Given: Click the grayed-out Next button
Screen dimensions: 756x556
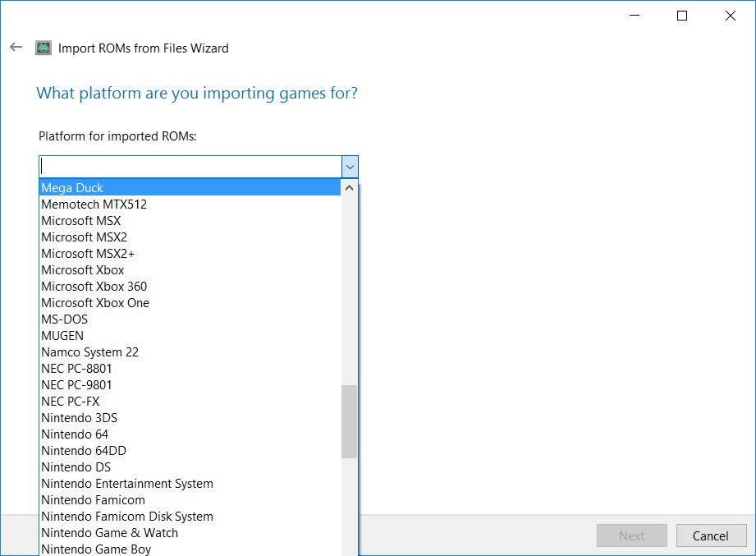Looking at the screenshot, I should [x=631, y=535].
